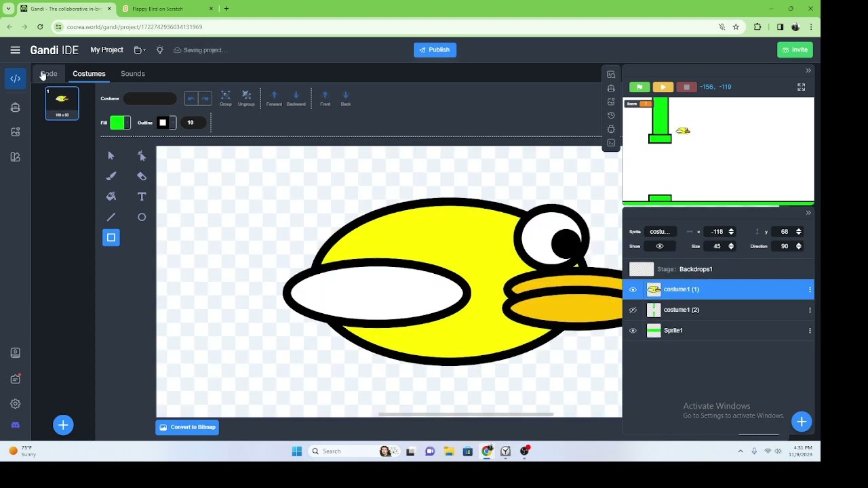Open Windows Start menu
This screenshot has height=488, width=868.
[x=296, y=451]
